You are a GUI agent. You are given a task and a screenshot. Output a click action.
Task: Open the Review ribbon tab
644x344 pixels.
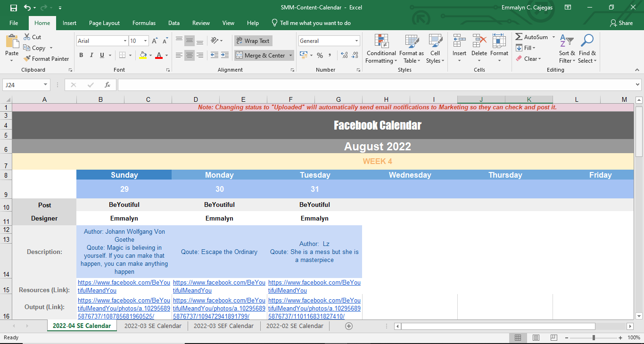point(201,23)
